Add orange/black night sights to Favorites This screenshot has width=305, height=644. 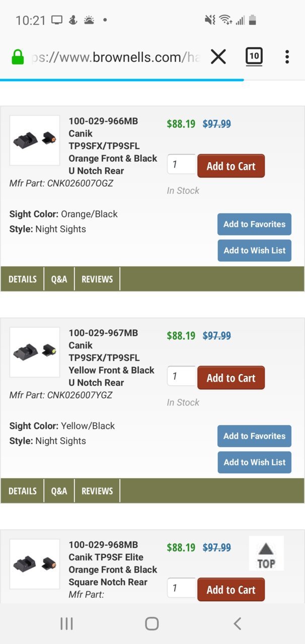click(x=254, y=224)
